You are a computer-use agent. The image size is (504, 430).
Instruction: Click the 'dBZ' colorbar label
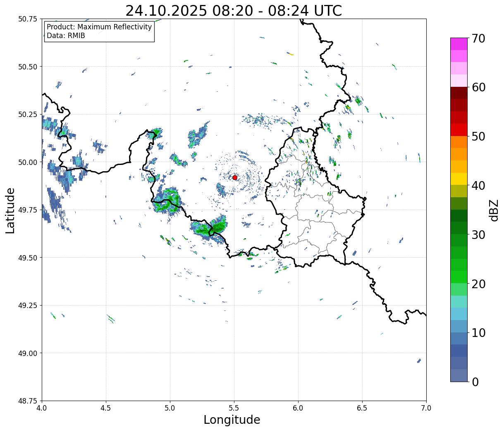[x=494, y=210]
